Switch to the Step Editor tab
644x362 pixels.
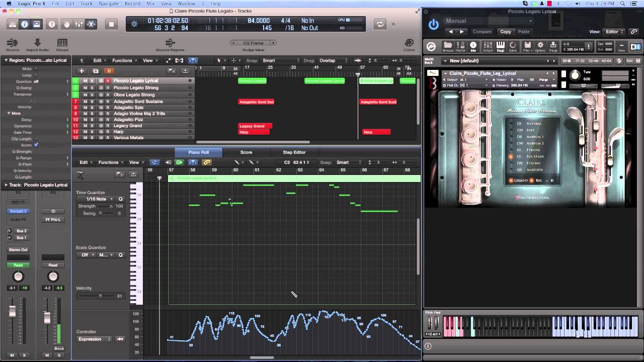pyautogui.click(x=294, y=152)
